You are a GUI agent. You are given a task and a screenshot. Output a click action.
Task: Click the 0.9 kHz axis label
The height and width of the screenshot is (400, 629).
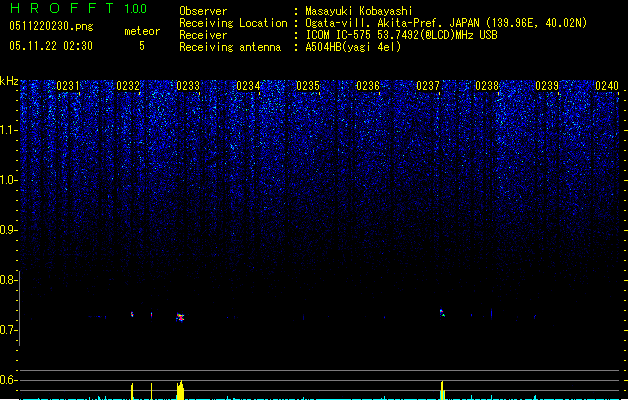coord(9,229)
